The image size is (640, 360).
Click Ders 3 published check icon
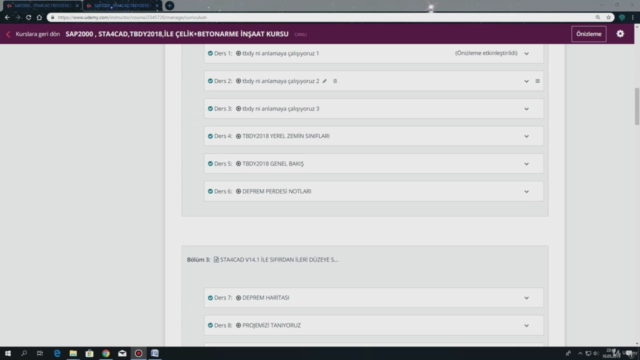(x=210, y=109)
